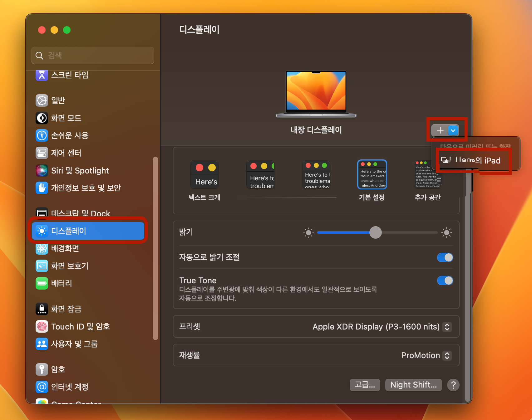532x420 pixels.
Task: Select Appearance (화면 모드) icon
Action: pos(42,118)
